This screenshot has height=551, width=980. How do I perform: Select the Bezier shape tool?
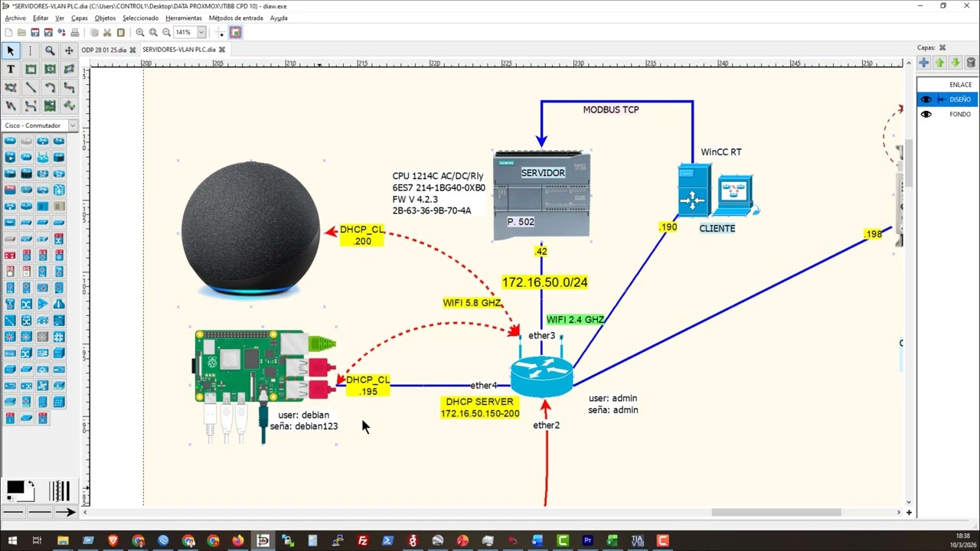coord(11,87)
